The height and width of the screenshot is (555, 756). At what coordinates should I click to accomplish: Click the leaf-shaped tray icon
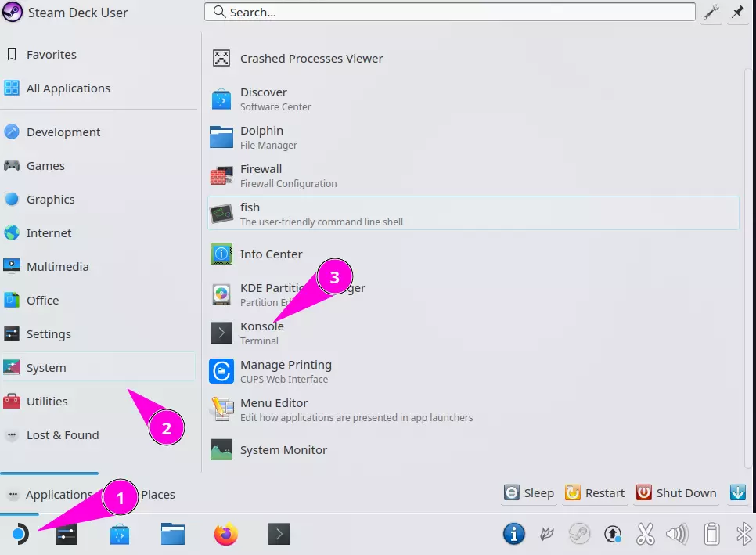(x=547, y=534)
